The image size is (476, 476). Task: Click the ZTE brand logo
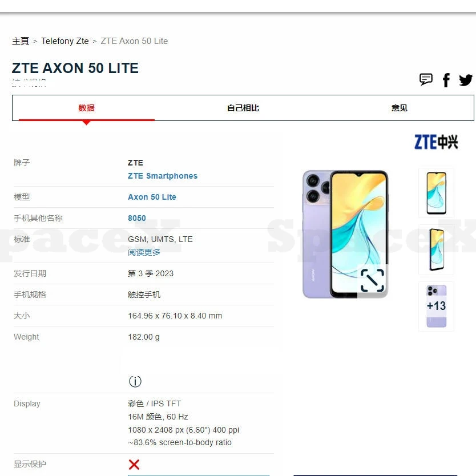point(436,142)
